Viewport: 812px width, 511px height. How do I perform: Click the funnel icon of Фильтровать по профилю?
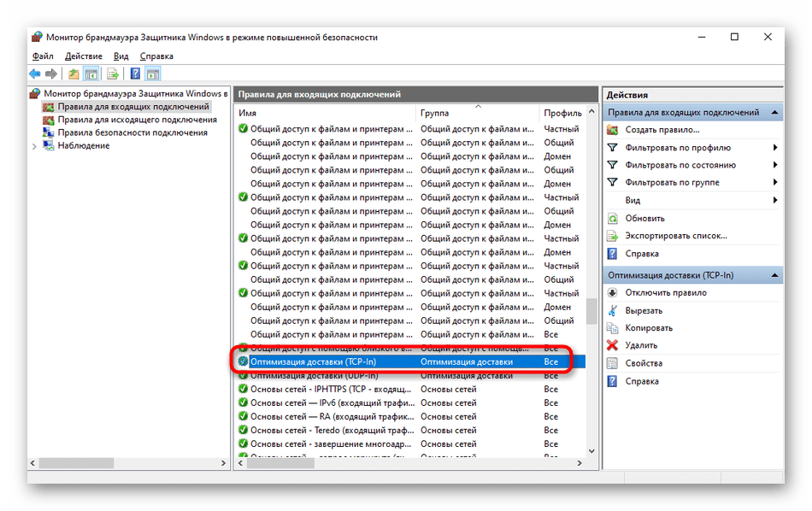pos(613,148)
